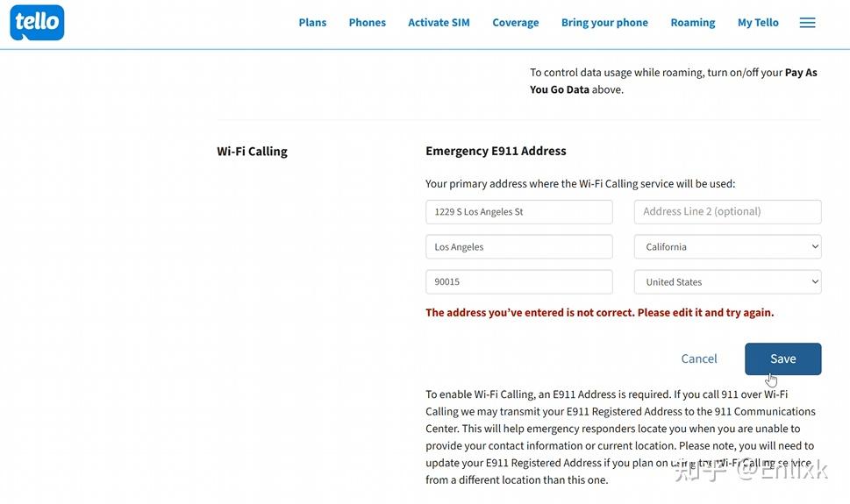The image size is (850, 504).
Task: Expand the California state dropdown
Action: coord(727,247)
